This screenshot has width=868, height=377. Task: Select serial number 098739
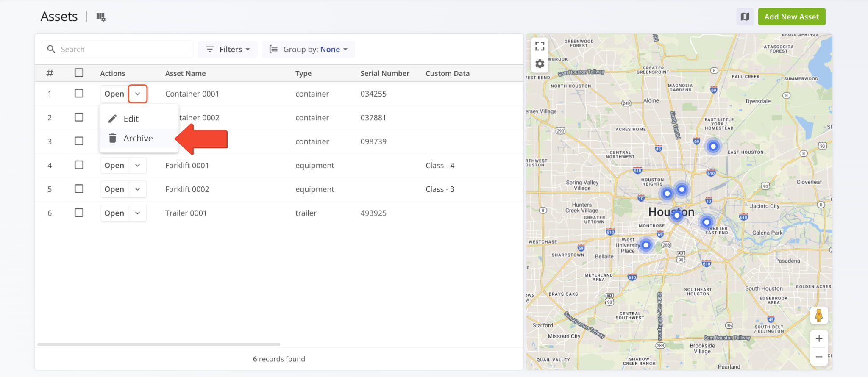point(373,141)
